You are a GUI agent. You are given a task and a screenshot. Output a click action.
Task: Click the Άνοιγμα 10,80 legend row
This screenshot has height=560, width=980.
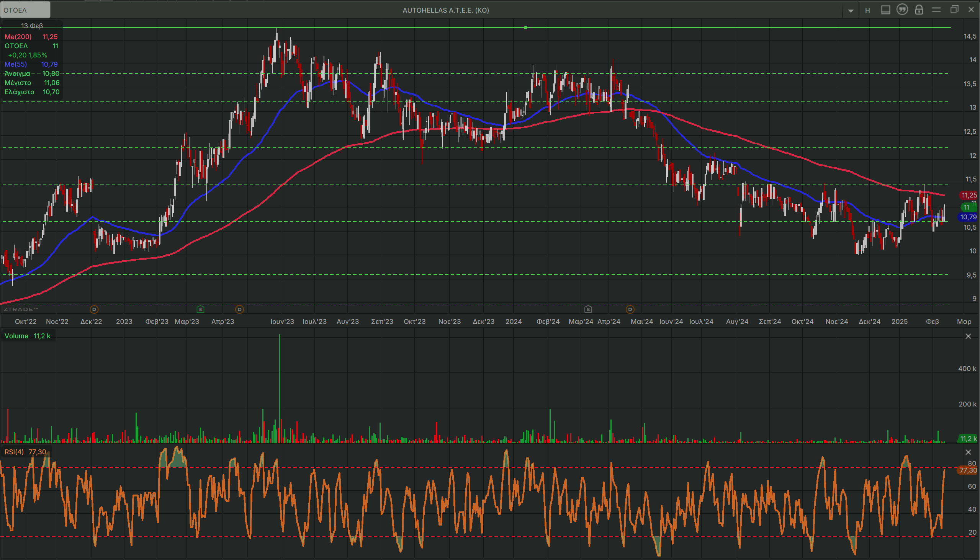tap(31, 73)
